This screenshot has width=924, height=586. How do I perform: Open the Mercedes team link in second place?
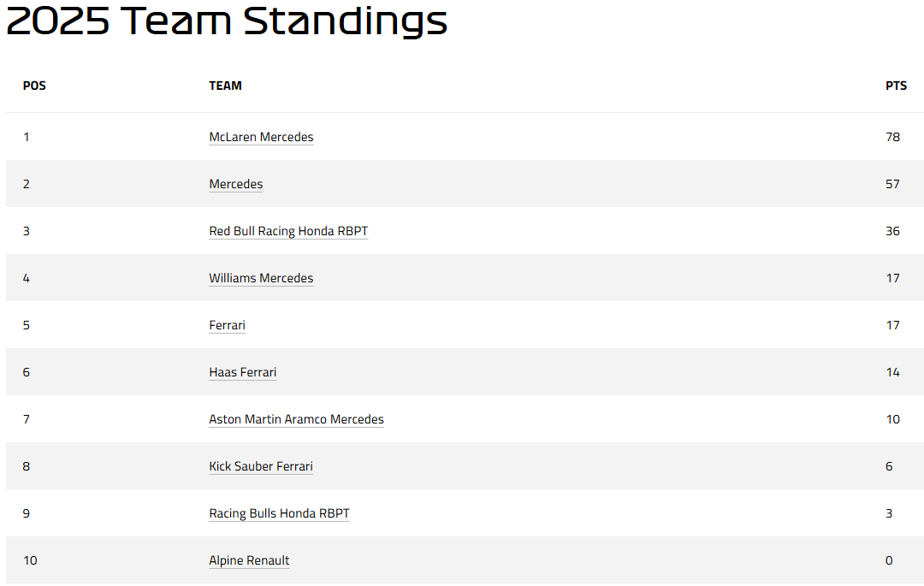[236, 184]
